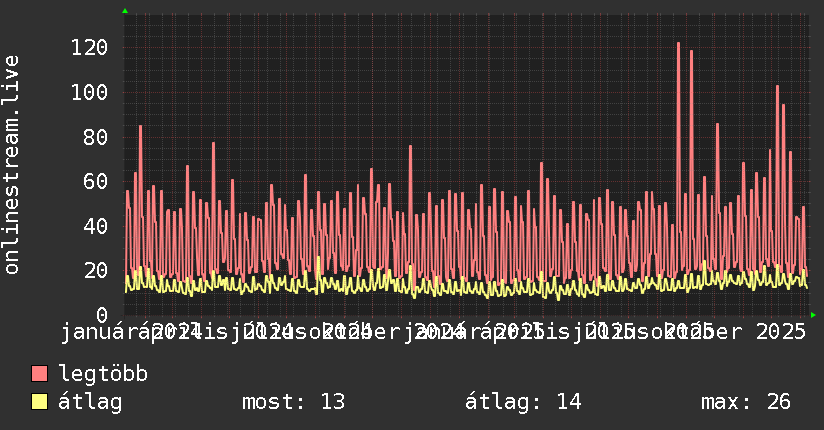Select the 'átlag' legend label next to the yellow swatch
Viewport: 824px width, 430px height.
pyautogui.click(x=90, y=402)
